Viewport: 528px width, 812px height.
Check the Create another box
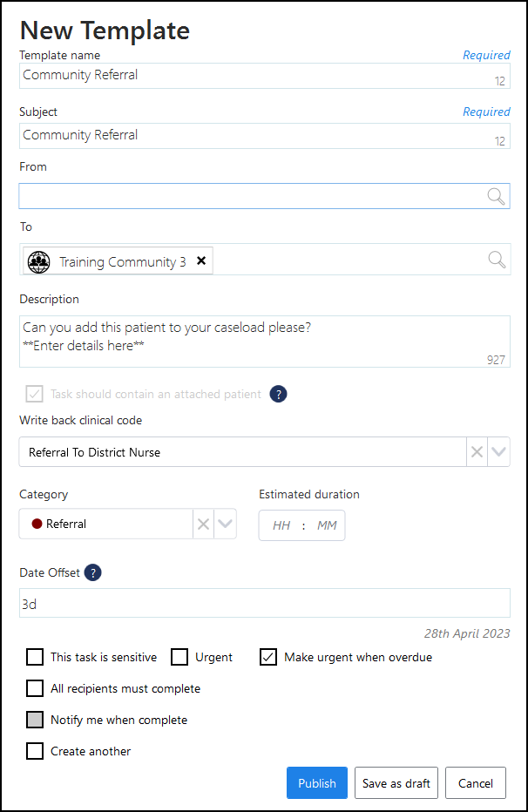pos(35,751)
